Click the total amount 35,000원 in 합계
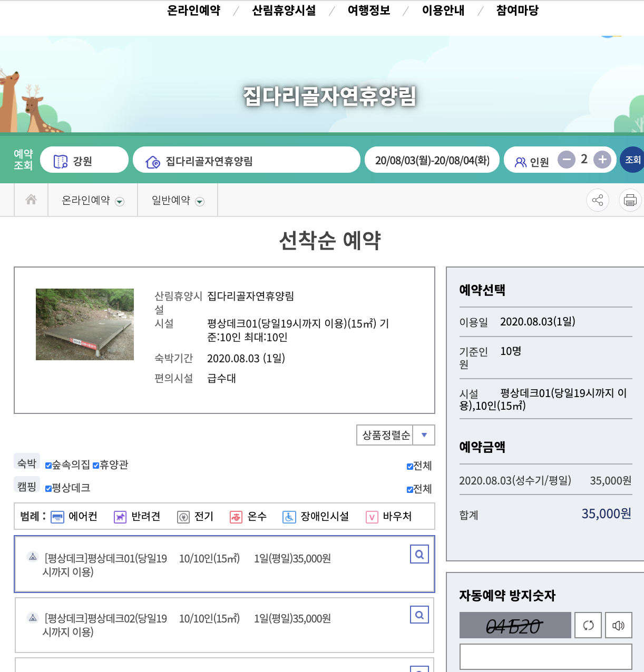 pyautogui.click(x=606, y=513)
